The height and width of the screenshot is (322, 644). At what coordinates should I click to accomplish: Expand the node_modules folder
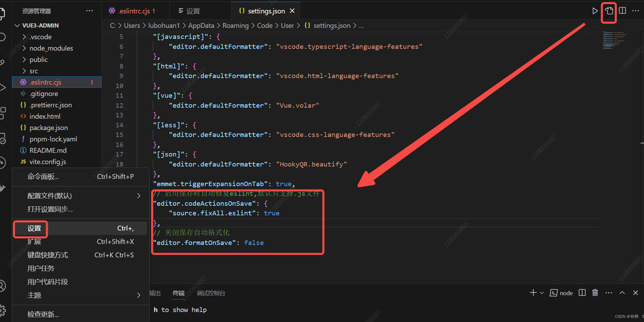pos(57,48)
